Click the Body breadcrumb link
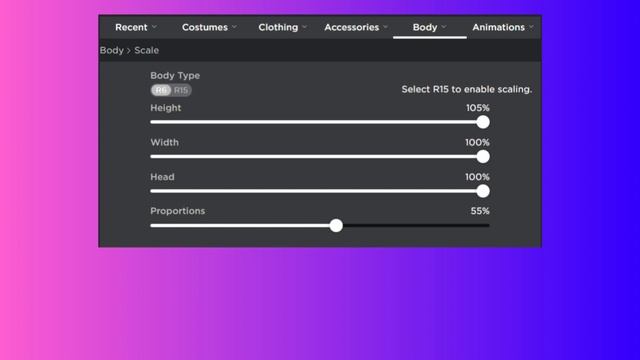 [x=111, y=50]
